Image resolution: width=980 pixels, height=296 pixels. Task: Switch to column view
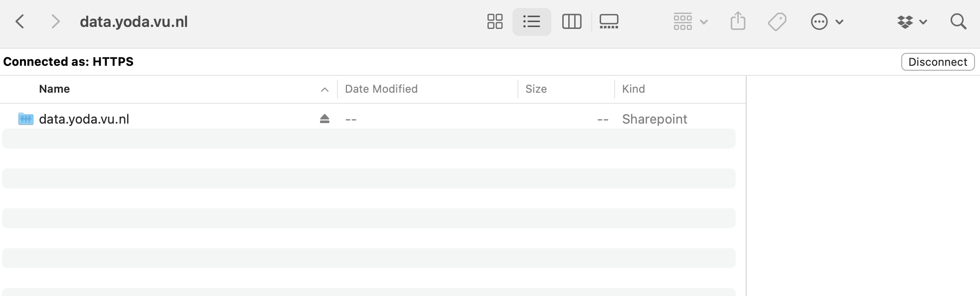pyautogui.click(x=571, y=21)
